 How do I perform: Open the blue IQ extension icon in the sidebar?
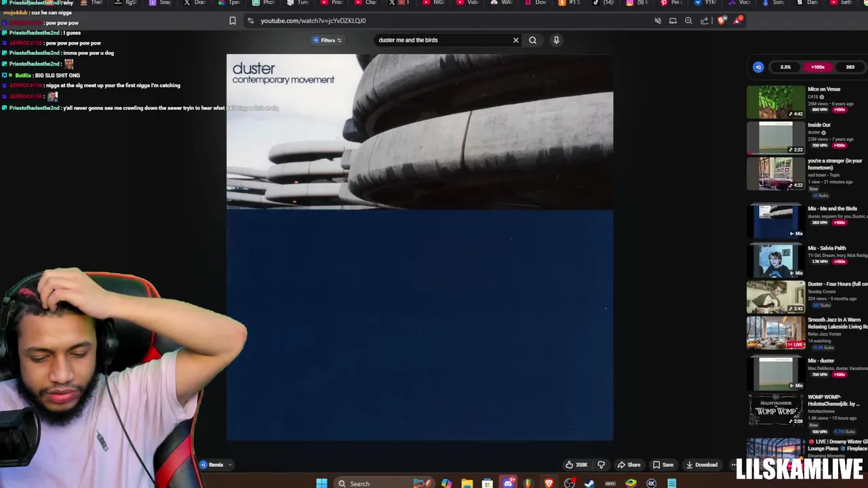pyautogui.click(x=758, y=67)
